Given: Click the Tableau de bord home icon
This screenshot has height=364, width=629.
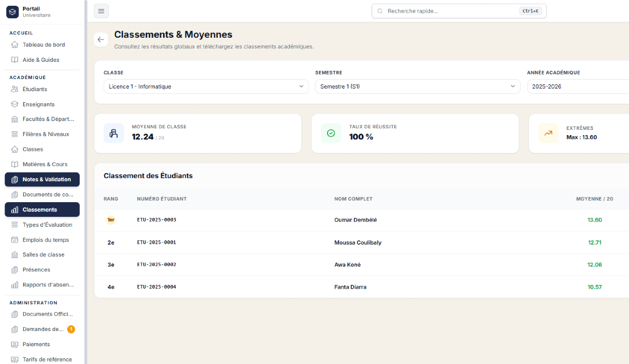Looking at the screenshot, I should tap(15, 45).
